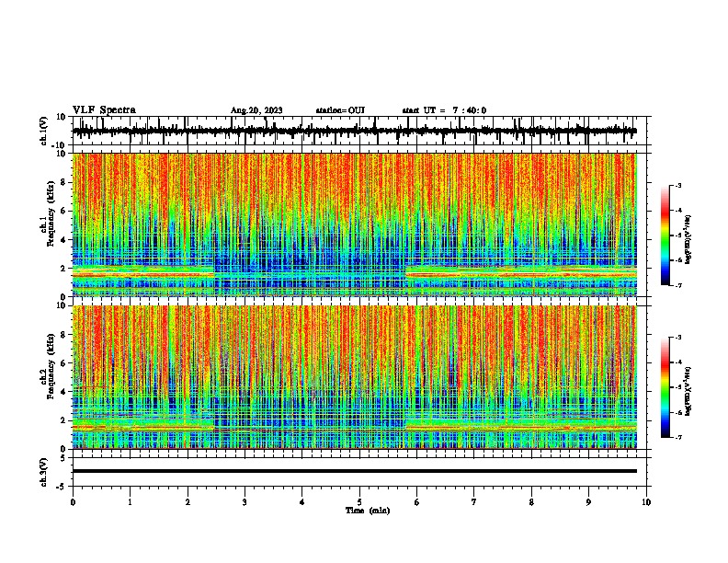This screenshot has width=728, height=563.
Task: Click the "4" kHz tick of ch.2 spectrogram
Action: (x=63, y=392)
